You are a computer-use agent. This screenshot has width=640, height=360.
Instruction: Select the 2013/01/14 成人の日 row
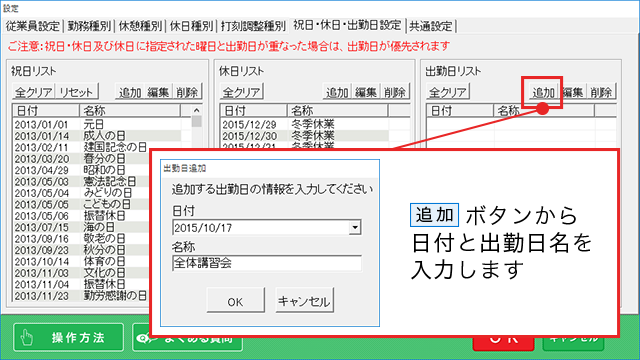(97, 136)
